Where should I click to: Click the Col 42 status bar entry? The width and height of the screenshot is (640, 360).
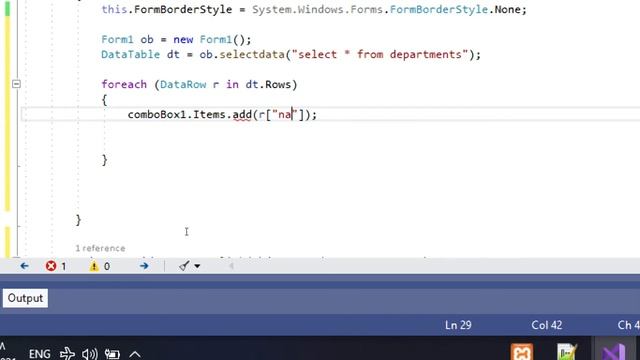[547, 325]
